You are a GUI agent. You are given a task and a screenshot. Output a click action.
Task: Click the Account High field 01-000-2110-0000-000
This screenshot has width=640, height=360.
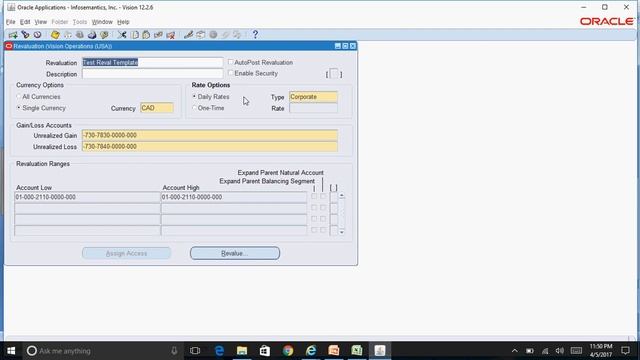(x=234, y=197)
